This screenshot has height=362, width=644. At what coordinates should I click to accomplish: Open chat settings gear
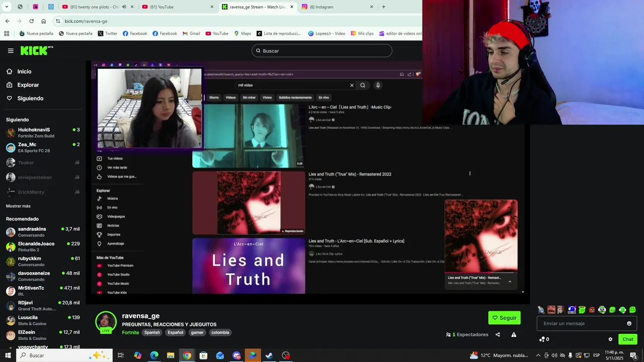pos(610,339)
